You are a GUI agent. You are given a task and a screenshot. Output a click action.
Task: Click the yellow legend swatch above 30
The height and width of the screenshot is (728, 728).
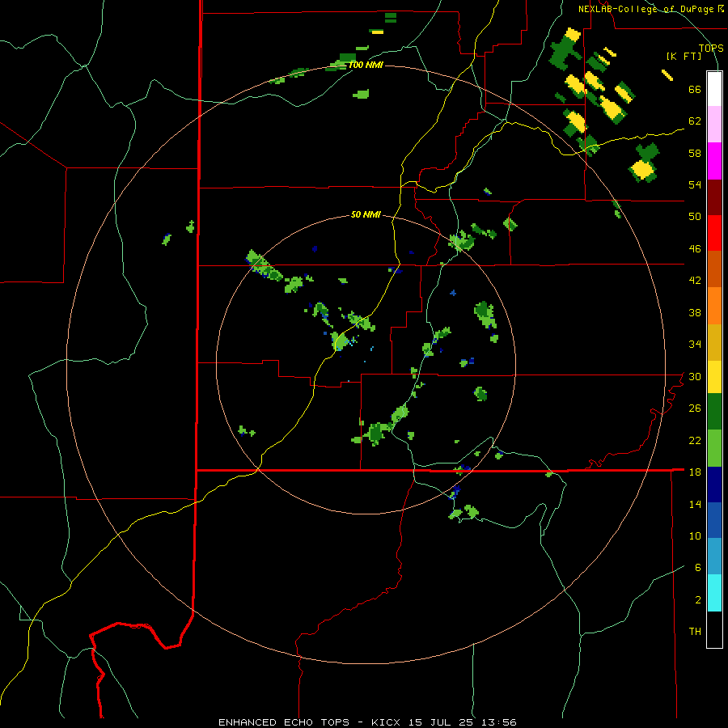[714, 377]
